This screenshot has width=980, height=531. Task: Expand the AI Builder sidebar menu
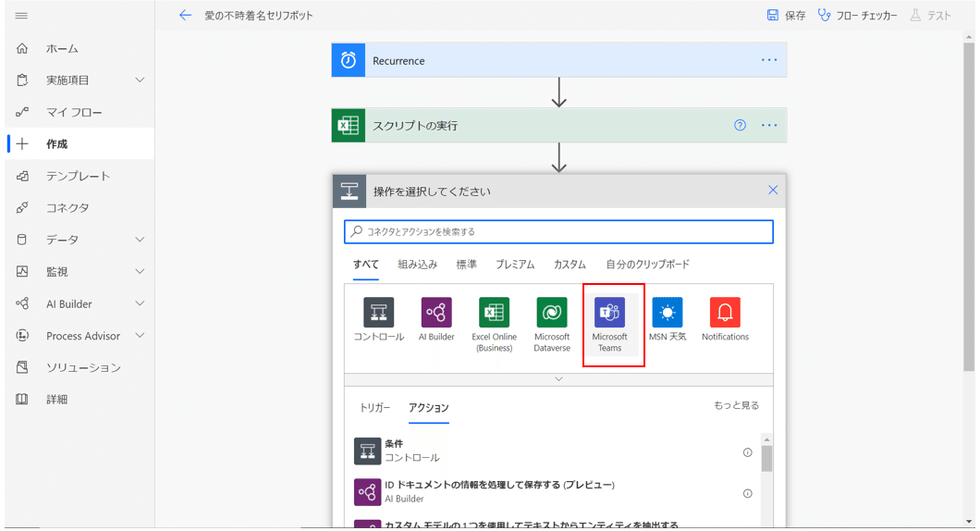click(140, 303)
